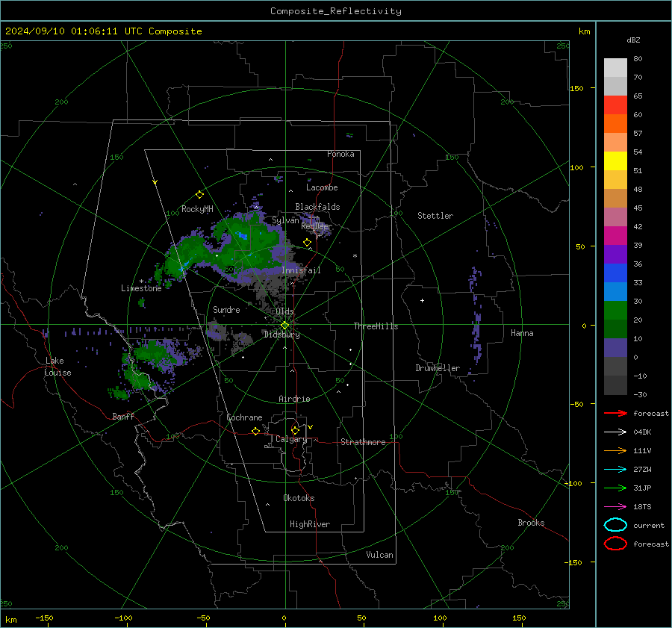The image size is (672, 628).
Task: Click the Hanna city label
Action: (522, 333)
